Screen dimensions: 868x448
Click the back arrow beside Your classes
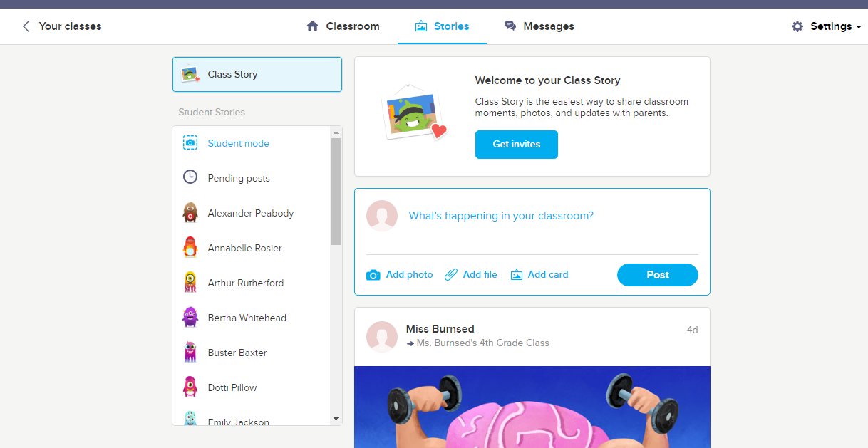click(x=26, y=26)
